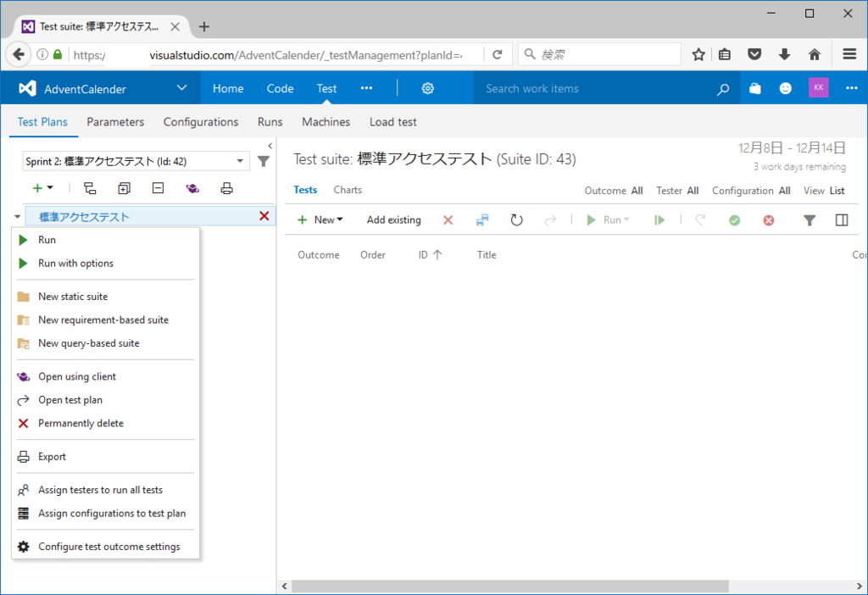Open the settings gear in header
The width and height of the screenshot is (868, 595).
coord(427,88)
